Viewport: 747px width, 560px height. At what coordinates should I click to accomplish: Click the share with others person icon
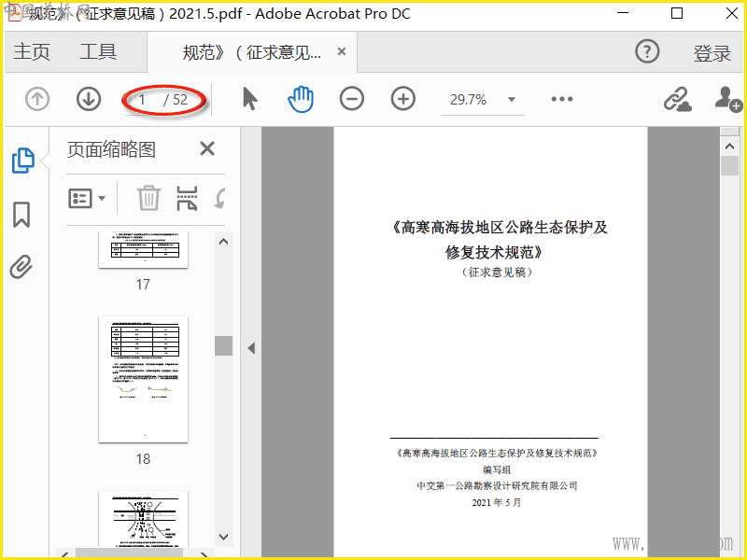point(728,99)
